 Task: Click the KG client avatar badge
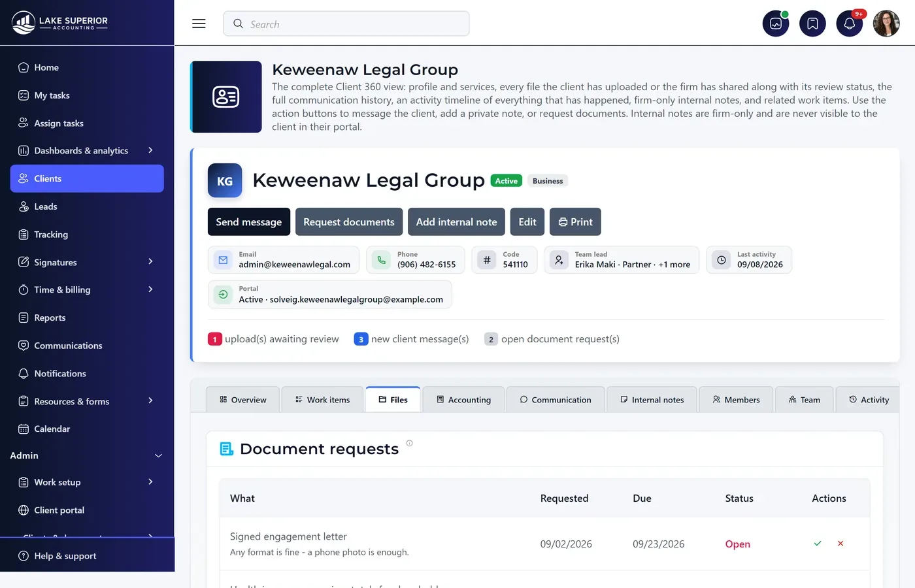225,181
